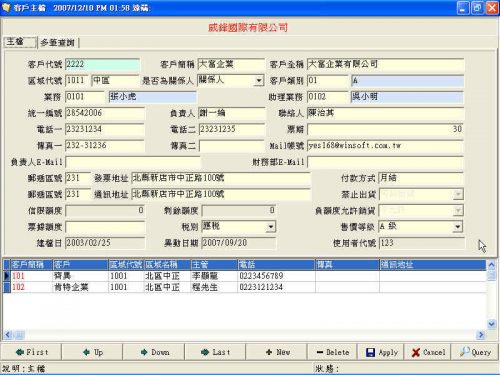The width and height of the screenshot is (500, 375).
Task: Open the 負額度允許銷貨 dropdown
Action: point(458,210)
